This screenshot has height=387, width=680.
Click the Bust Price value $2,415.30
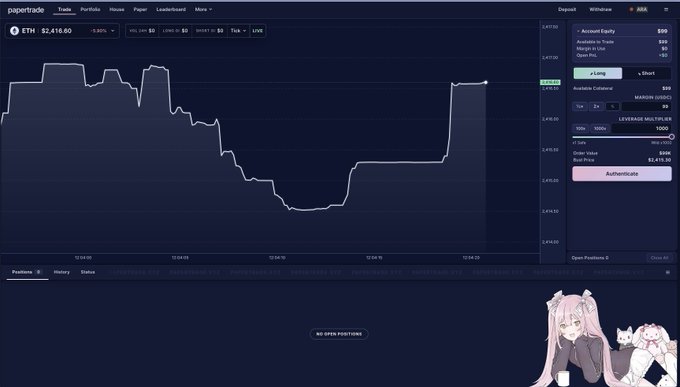(x=659, y=160)
